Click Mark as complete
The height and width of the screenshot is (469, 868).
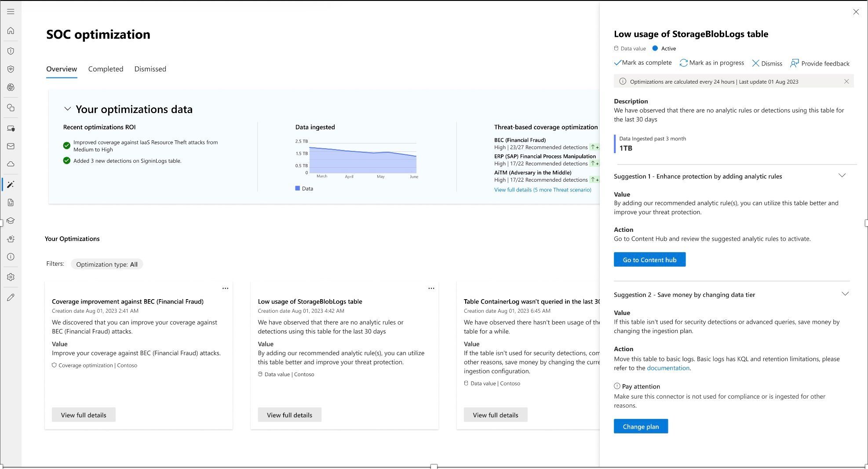click(643, 63)
